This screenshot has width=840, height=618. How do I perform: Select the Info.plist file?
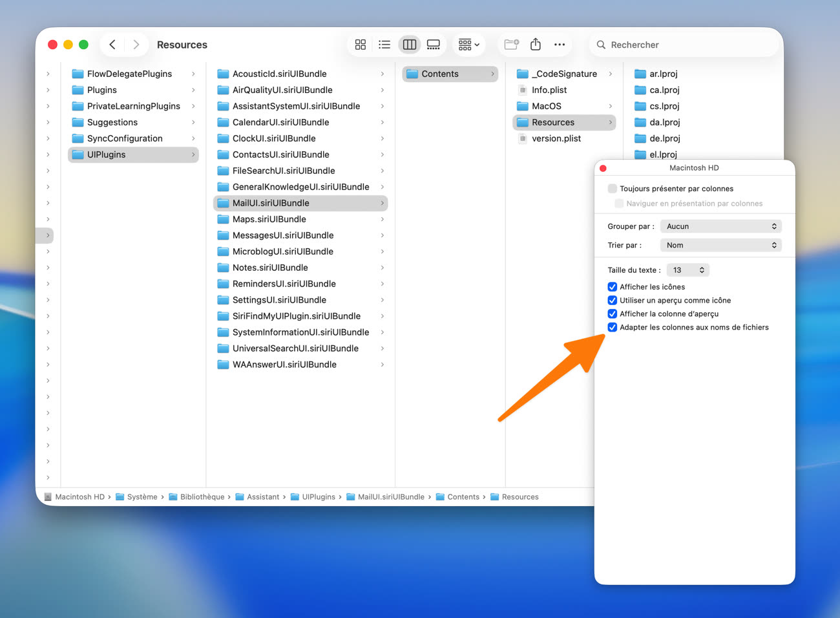pyautogui.click(x=549, y=90)
